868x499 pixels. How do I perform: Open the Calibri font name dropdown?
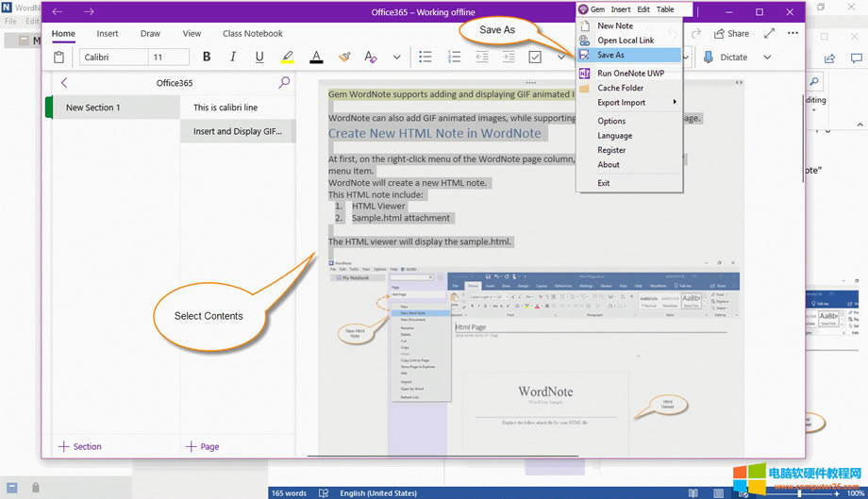pyautogui.click(x=112, y=58)
